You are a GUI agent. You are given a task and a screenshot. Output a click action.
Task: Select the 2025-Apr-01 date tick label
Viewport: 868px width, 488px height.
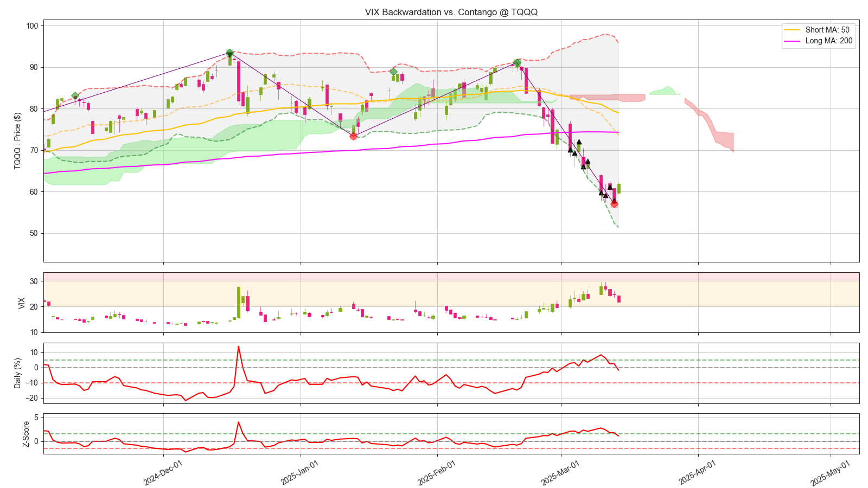(x=697, y=472)
